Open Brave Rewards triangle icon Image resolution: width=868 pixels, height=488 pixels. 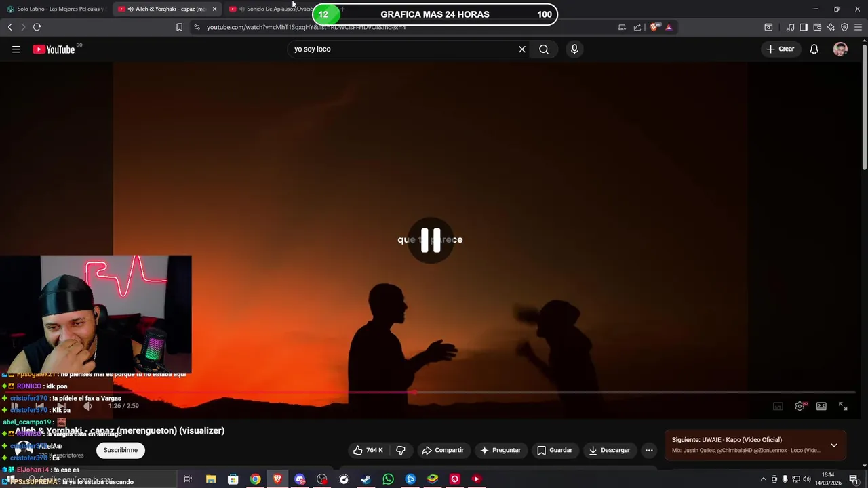[x=669, y=27]
